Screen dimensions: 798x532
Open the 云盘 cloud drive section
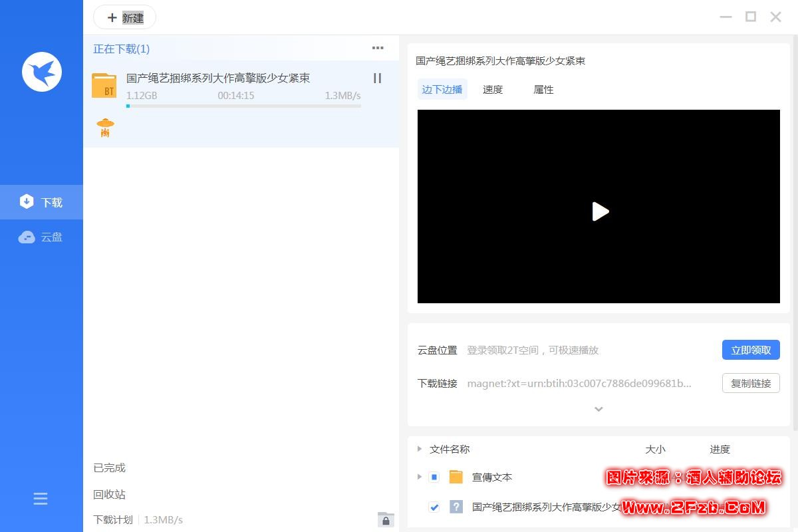[x=41, y=237]
